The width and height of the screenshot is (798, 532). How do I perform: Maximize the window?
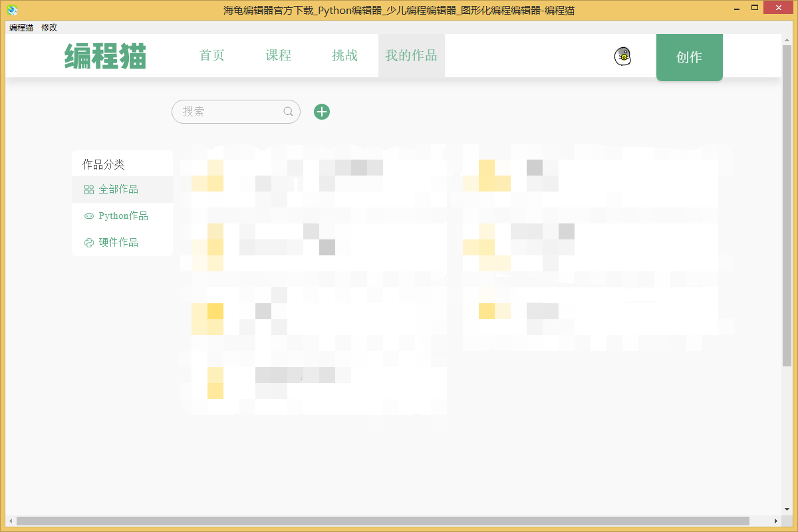[755, 7]
